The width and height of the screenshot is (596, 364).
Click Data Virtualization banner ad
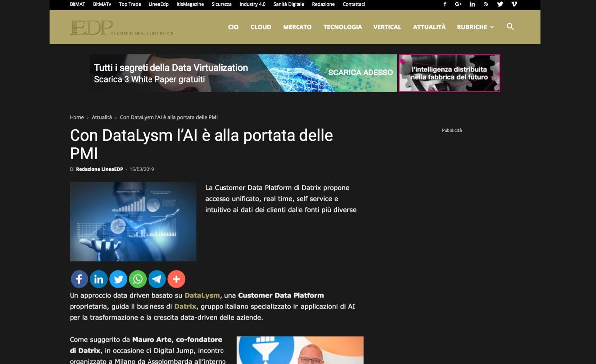pyautogui.click(x=243, y=73)
